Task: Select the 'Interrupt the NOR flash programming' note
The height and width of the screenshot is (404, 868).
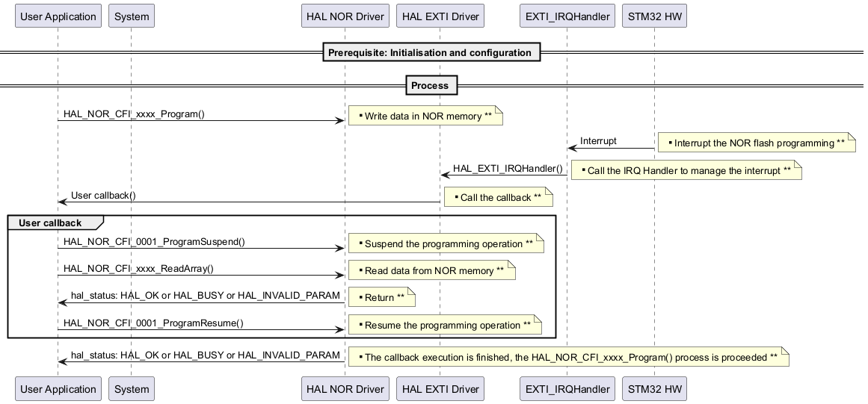Action: [757, 143]
